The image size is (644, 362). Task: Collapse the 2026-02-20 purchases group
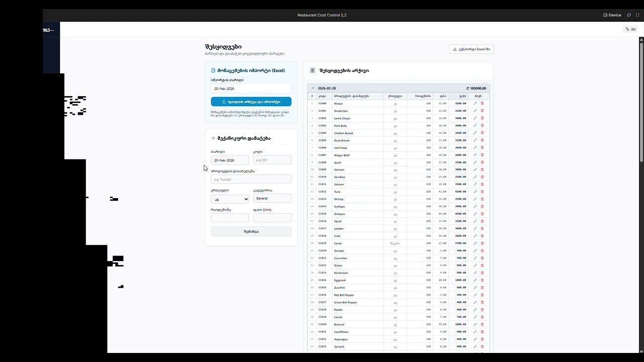pos(313,88)
